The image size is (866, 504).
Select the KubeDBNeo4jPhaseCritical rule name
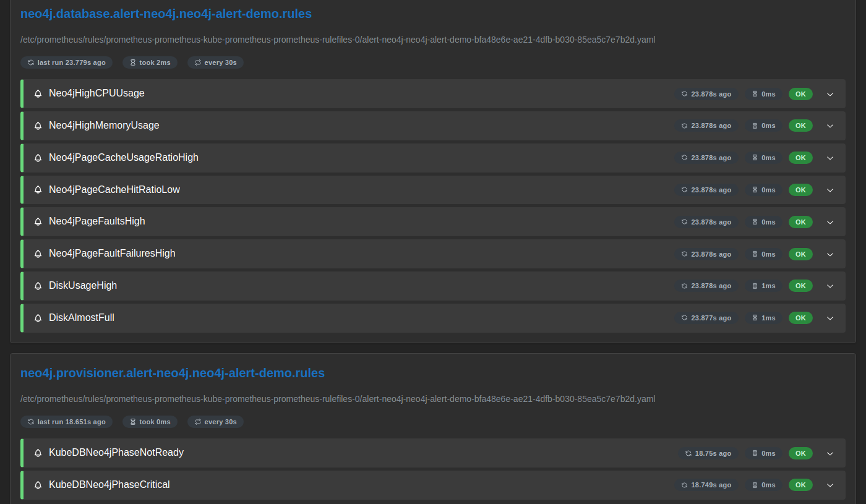pyautogui.click(x=109, y=485)
